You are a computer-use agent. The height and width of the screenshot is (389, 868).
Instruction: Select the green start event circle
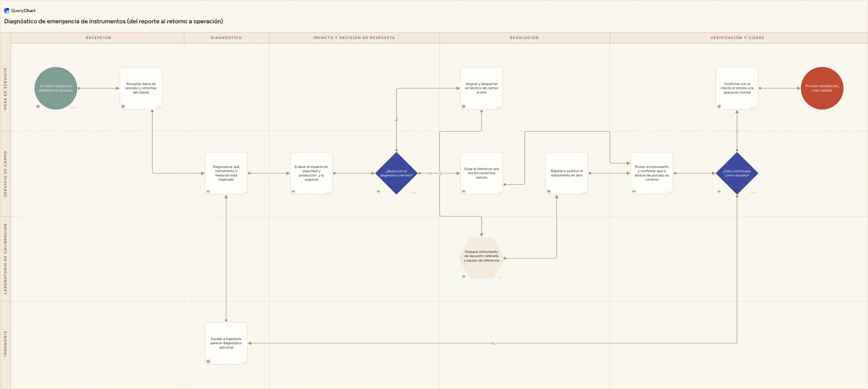coord(56,88)
